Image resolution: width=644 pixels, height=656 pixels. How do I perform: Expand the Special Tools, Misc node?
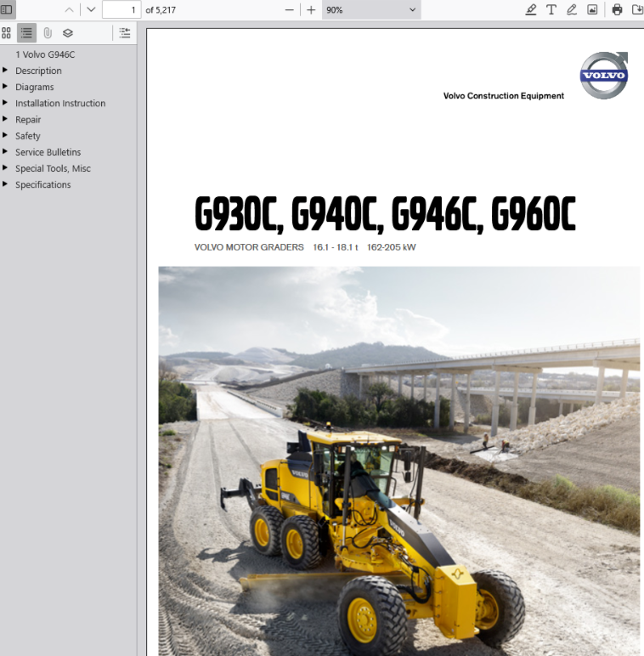point(5,167)
